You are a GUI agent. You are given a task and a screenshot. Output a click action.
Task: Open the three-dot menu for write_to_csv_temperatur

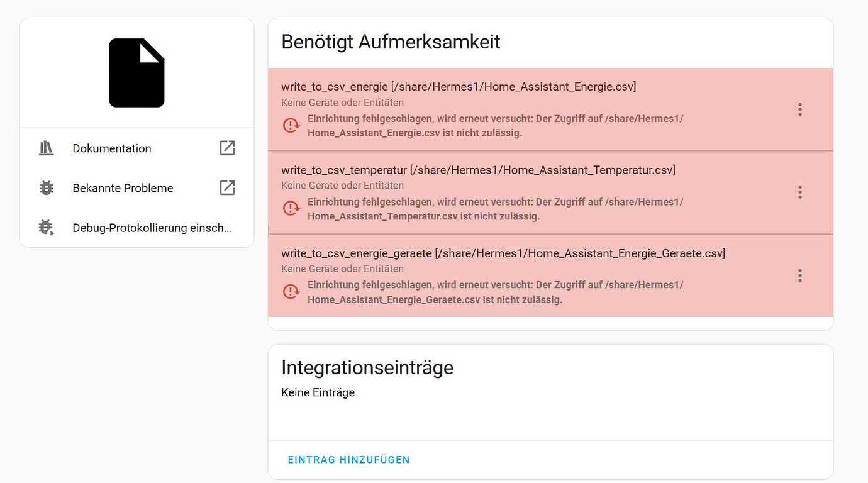click(799, 192)
